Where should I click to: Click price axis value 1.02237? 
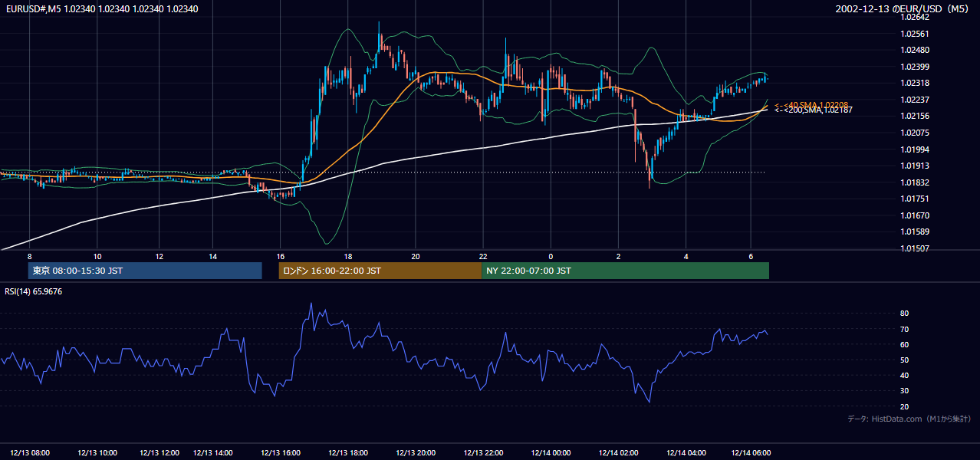(x=916, y=100)
